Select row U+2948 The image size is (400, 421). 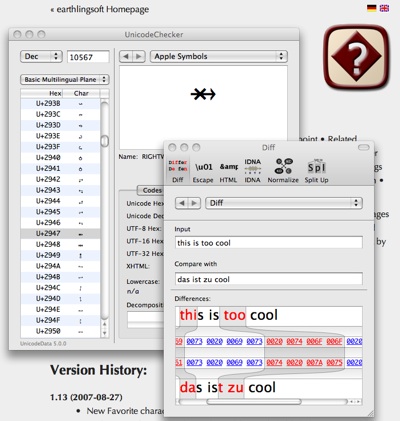60,244
